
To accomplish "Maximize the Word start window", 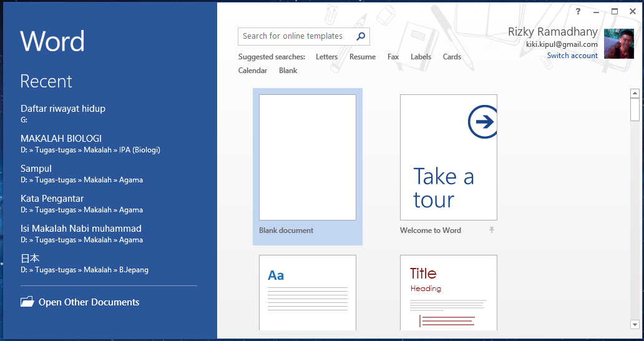I will tap(615, 11).
